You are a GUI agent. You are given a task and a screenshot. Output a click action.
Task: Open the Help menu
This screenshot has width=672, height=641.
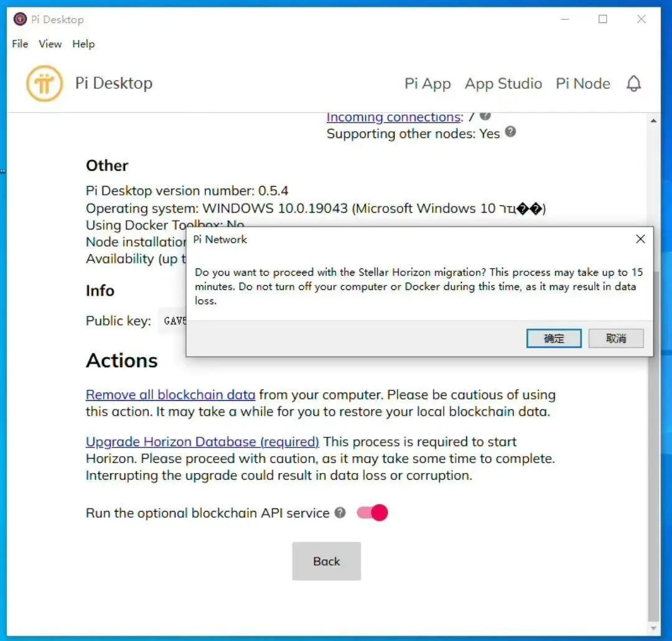[83, 44]
